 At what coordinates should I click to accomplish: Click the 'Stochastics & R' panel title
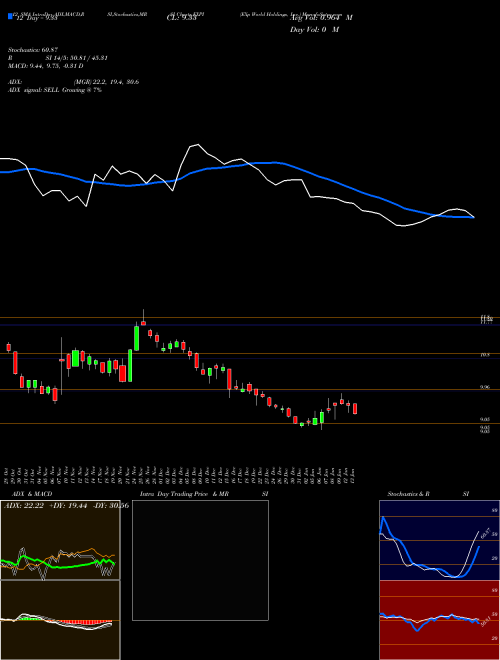click(x=409, y=494)
